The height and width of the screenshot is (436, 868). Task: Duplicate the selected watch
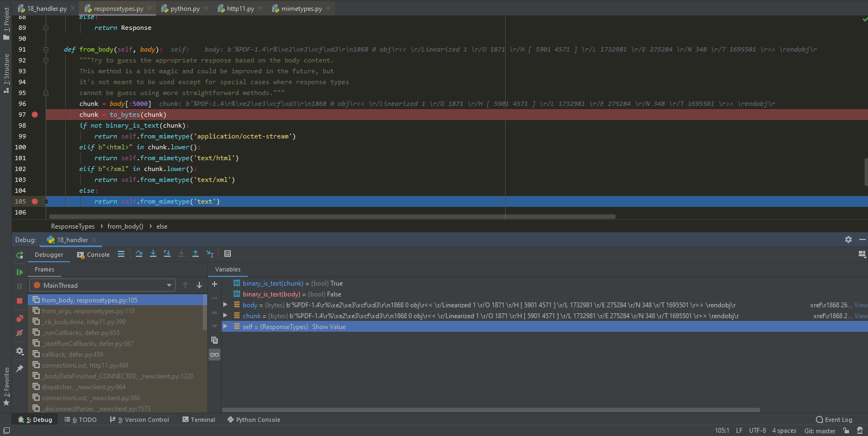pos(215,340)
